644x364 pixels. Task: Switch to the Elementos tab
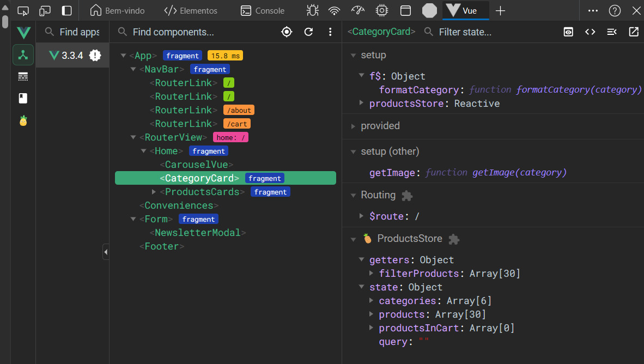[191, 11]
